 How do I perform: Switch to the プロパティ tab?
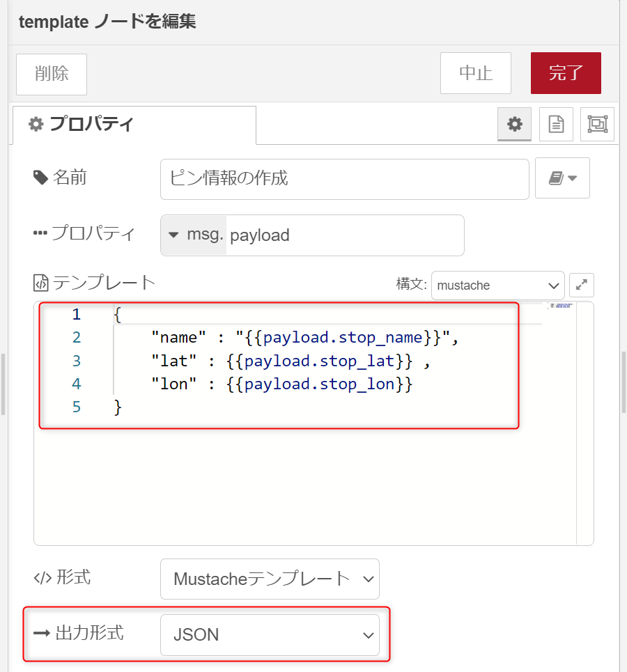[x=134, y=124]
